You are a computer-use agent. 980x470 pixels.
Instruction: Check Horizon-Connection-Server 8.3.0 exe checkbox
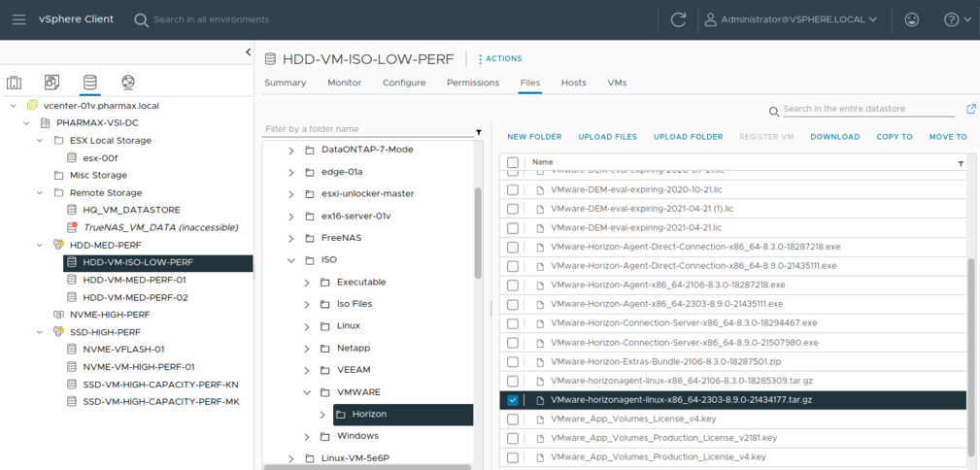513,323
